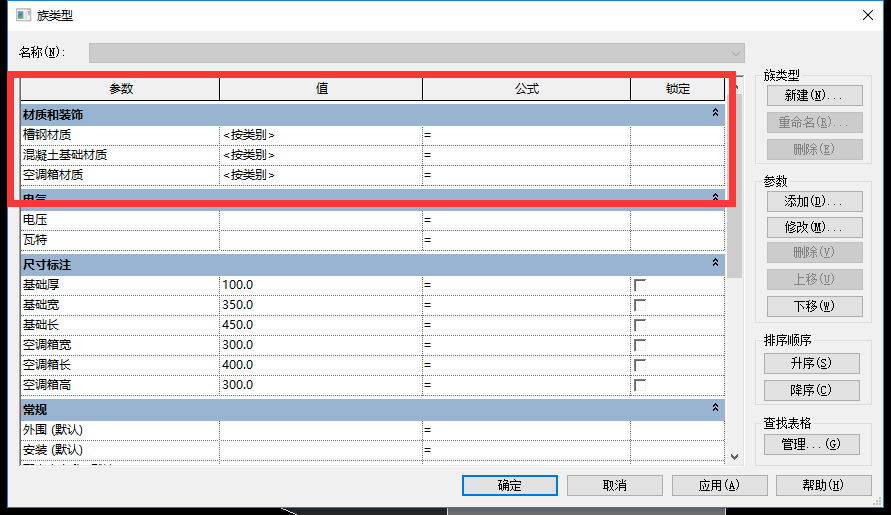Click the 族类型 dialog title icon
This screenshot has height=515, width=891.
[23, 15]
